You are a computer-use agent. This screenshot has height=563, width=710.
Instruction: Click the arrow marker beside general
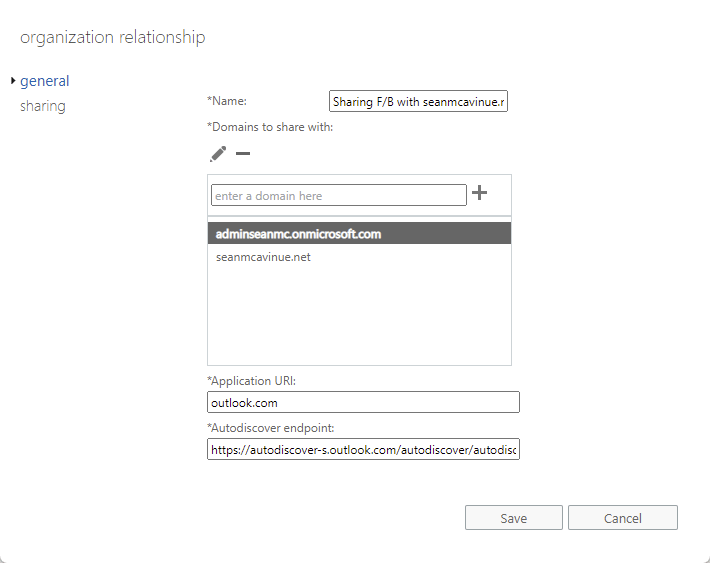pos(12,81)
